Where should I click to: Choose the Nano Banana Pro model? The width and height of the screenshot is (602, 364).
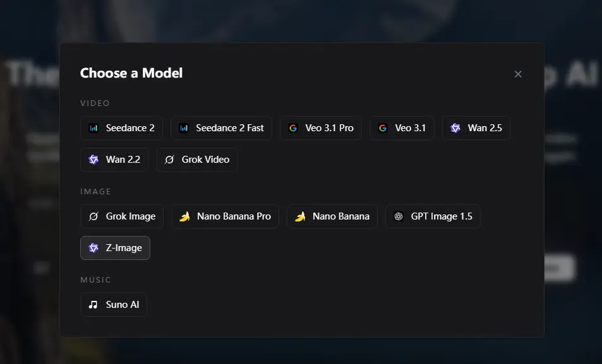pyautogui.click(x=225, y=216)
